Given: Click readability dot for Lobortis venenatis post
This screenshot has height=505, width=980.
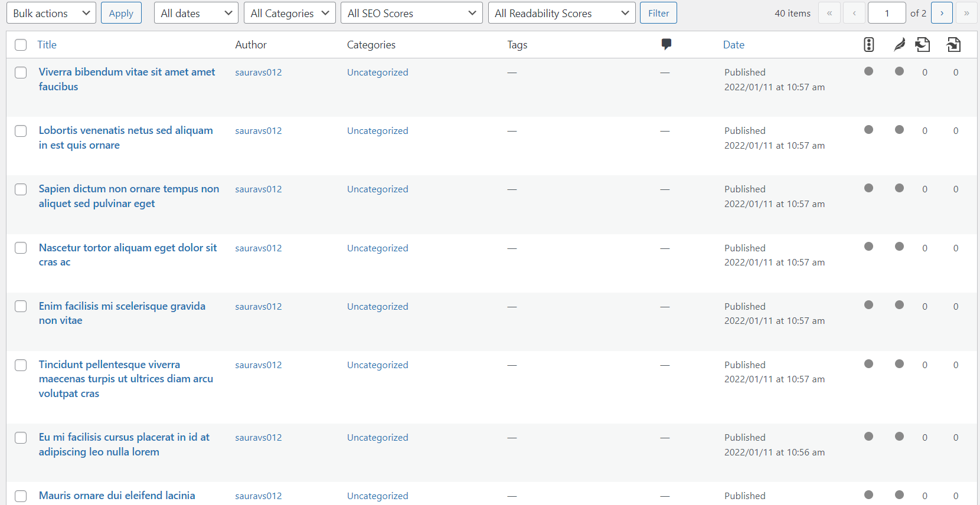Looking at the screenshot, I should click(x=899, y=130).
